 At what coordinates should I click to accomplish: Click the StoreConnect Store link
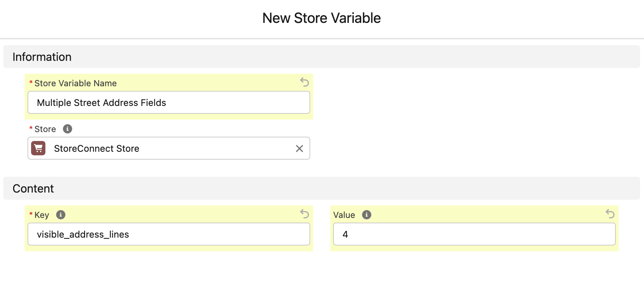tap(96, 148)
